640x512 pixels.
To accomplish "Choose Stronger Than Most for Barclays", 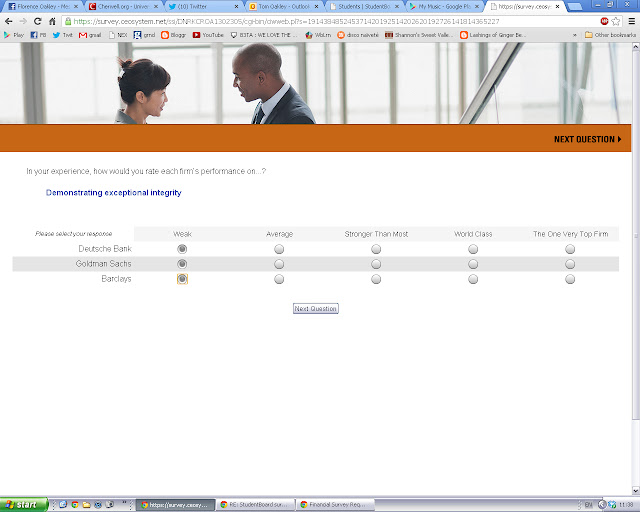I will click(x=376, y=279).
